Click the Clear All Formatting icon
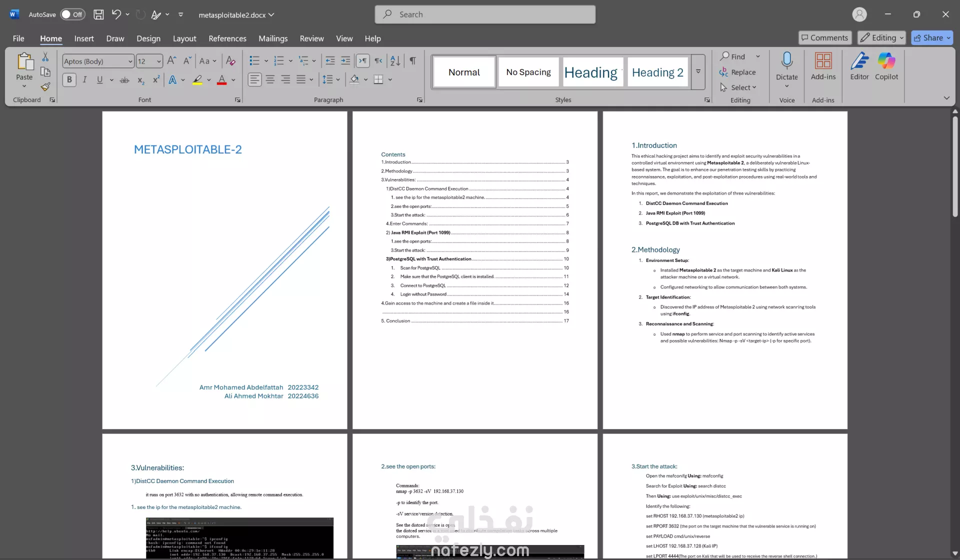This screenshot has width=960, height=560. click(230, 61)
